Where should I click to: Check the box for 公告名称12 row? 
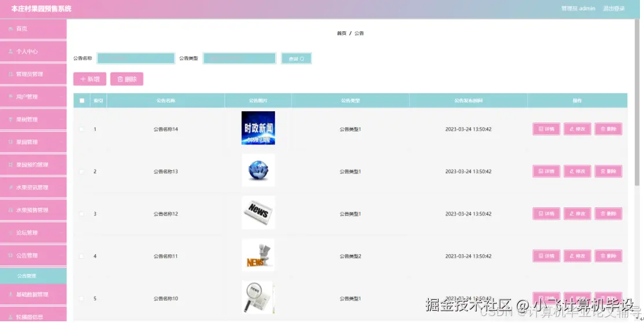(x=82, y=214)
